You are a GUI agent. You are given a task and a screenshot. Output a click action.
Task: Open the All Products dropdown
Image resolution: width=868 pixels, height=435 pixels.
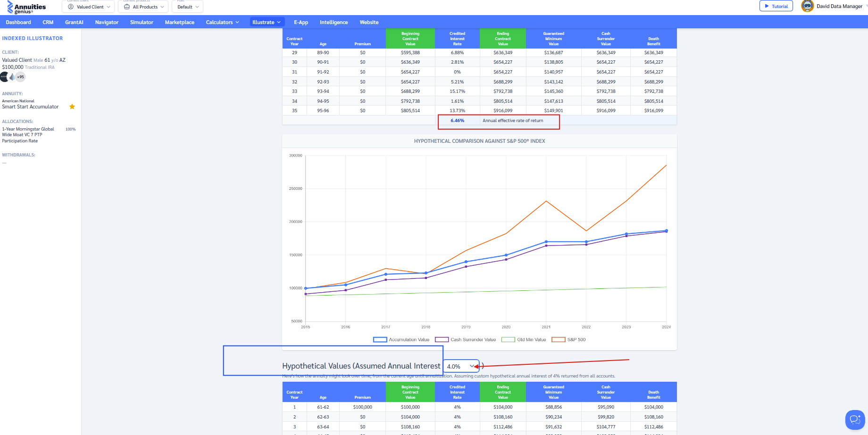(x=143, y=7)
